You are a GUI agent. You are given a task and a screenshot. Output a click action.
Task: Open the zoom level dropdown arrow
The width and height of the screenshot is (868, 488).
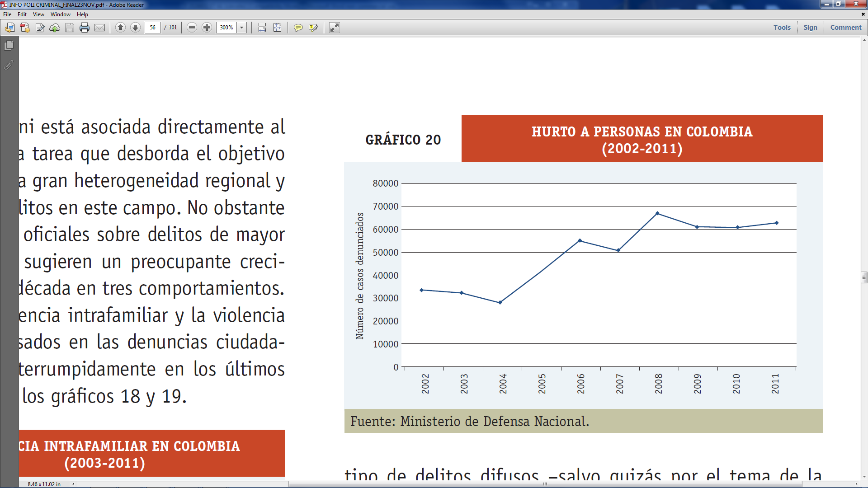242,28
